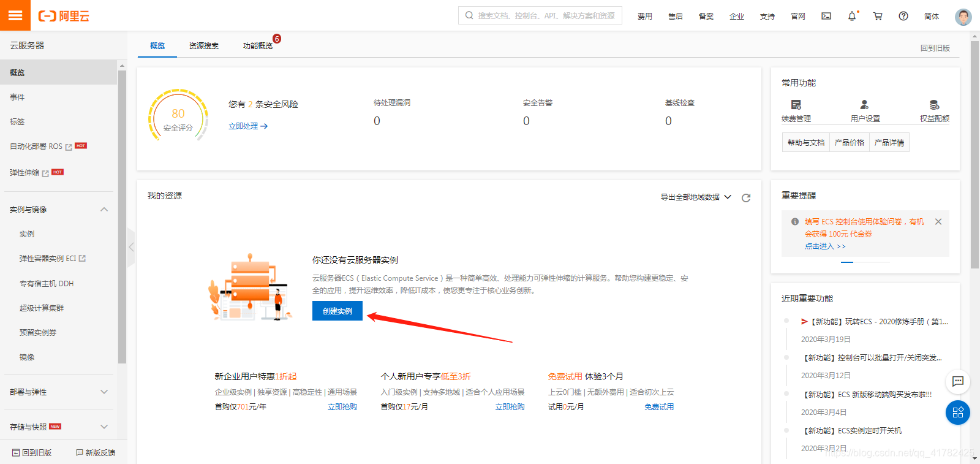The width and height of the screenshot is (980, 464).
Task: Collapse the 实例与镜像 section
Action: click(104, 210)
